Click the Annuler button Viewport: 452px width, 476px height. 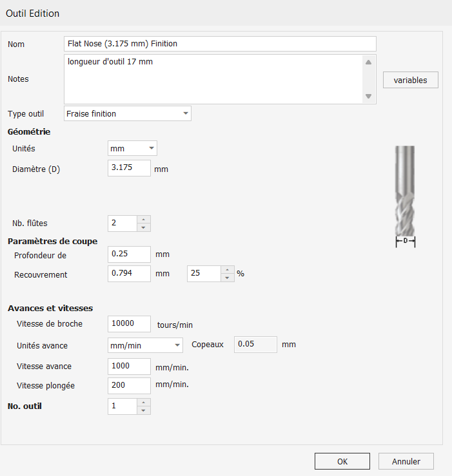(406, 461)
